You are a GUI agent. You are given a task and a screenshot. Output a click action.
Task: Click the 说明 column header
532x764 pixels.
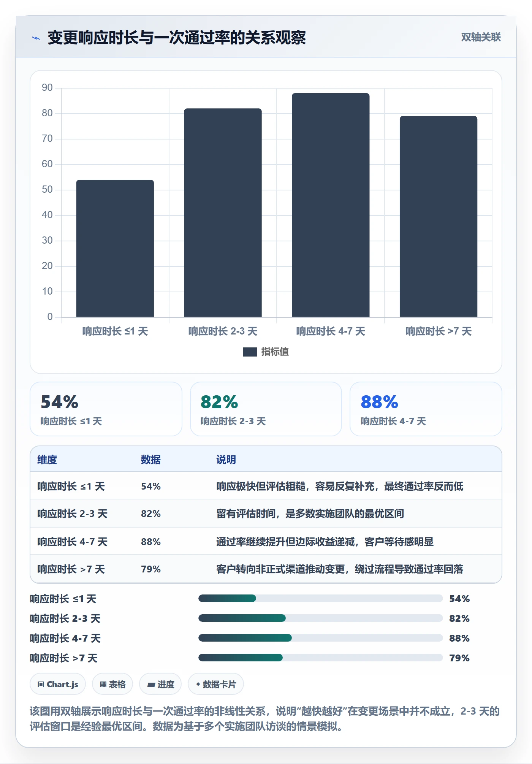point(226,460)
